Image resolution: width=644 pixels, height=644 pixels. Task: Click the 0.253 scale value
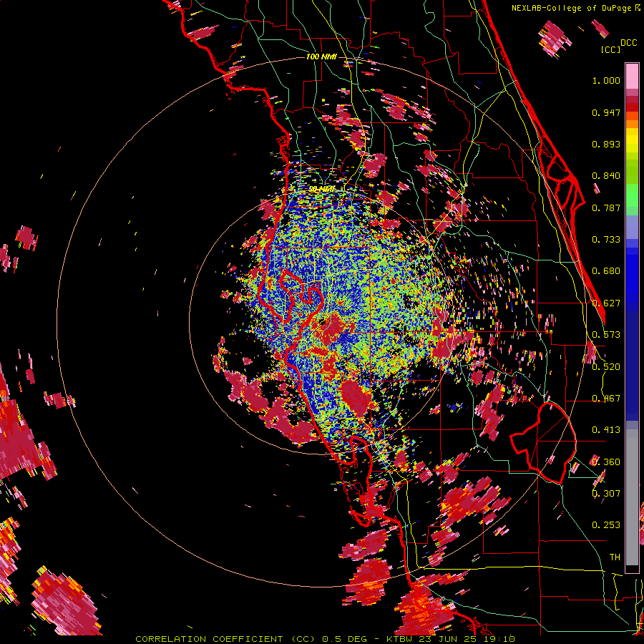click(x=606, y=525)
